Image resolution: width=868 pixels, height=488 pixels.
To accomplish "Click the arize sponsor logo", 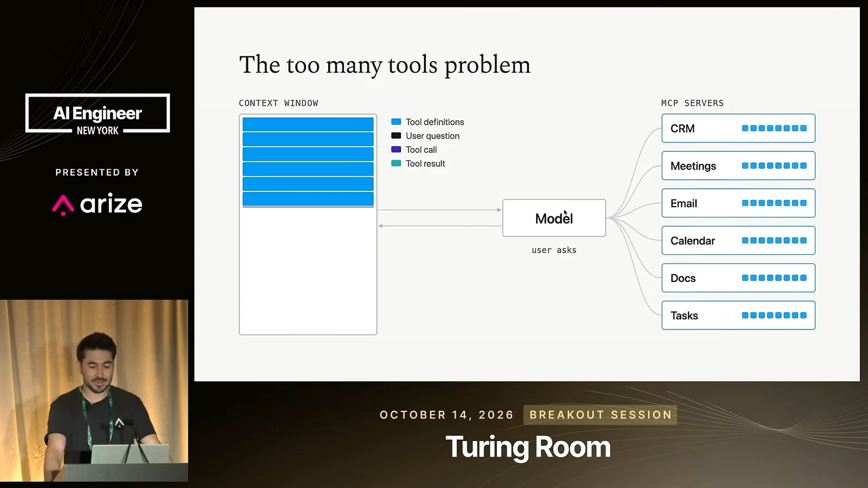I will [97, 204].
